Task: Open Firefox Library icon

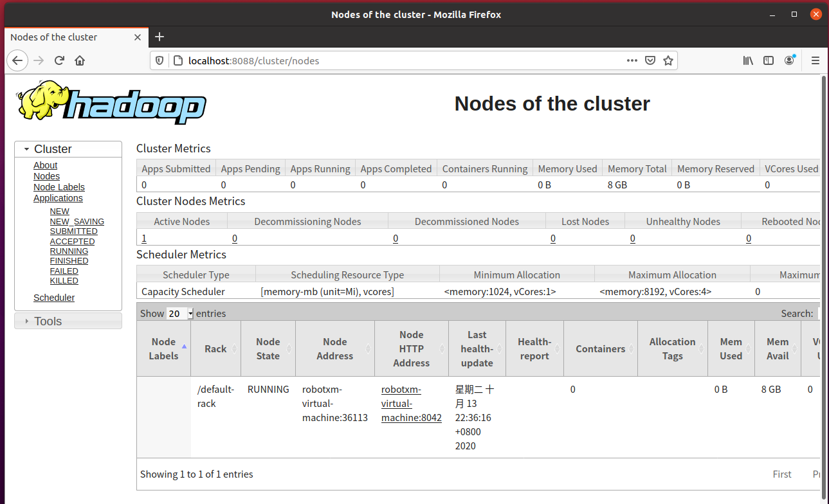Action: [x=748, y=60]
